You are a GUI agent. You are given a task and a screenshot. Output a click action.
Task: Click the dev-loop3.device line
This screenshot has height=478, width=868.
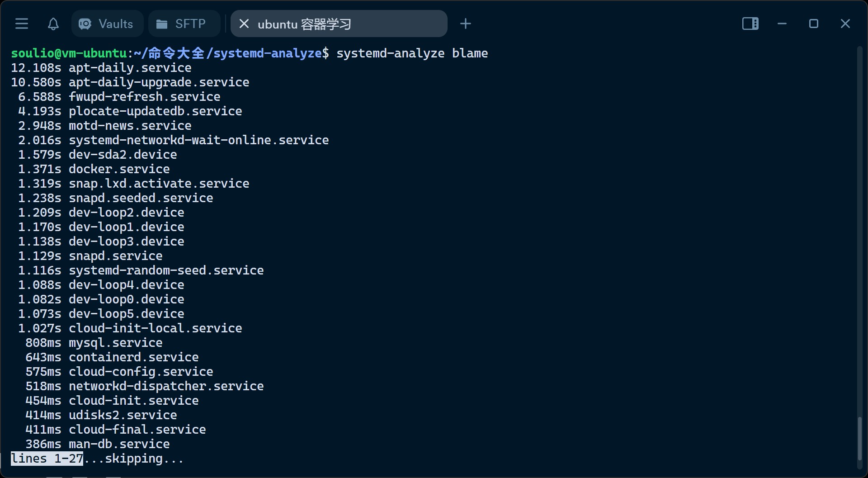tap(101, 241)
